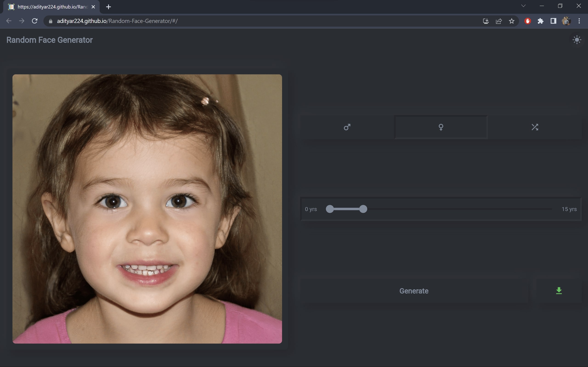Bookmark this page with star icon
Screen dimensions: 588x367
click(x=512, y=21)
